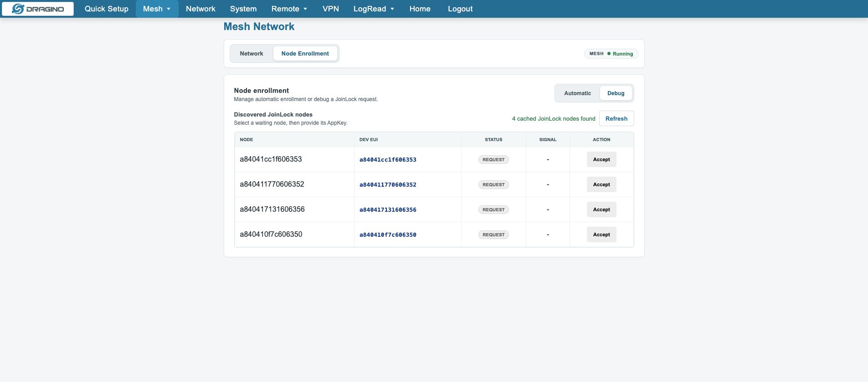Viewport: 868px width, 382px height.
Task: Click node name a840410f7c606350
Action: (271, 234)
